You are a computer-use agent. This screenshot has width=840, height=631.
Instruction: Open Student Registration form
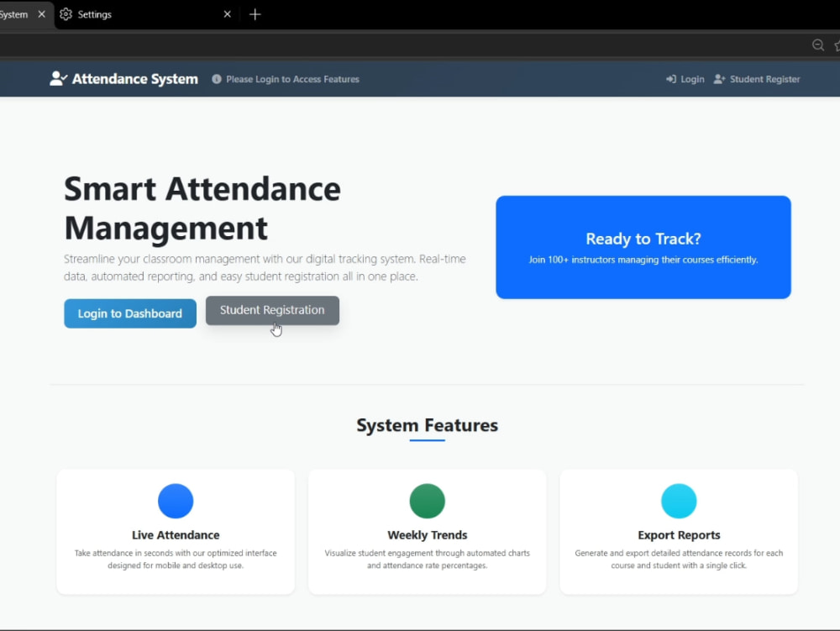point(272,310)
